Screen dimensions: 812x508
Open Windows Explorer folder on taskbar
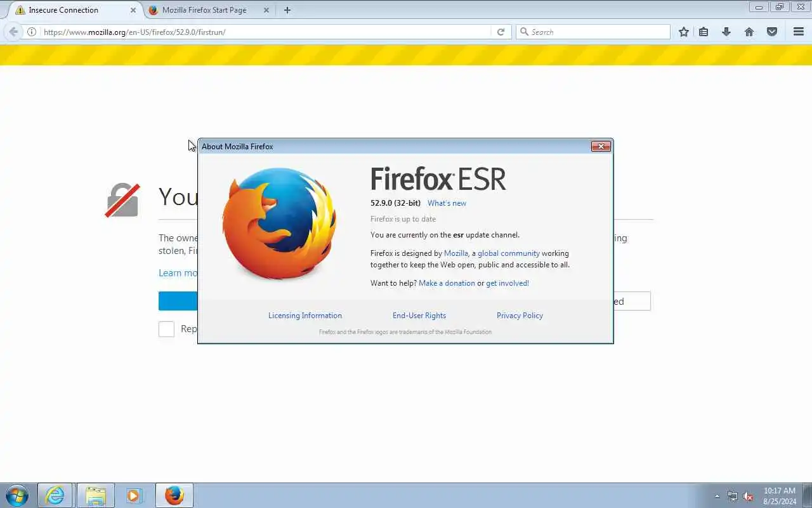96,495
